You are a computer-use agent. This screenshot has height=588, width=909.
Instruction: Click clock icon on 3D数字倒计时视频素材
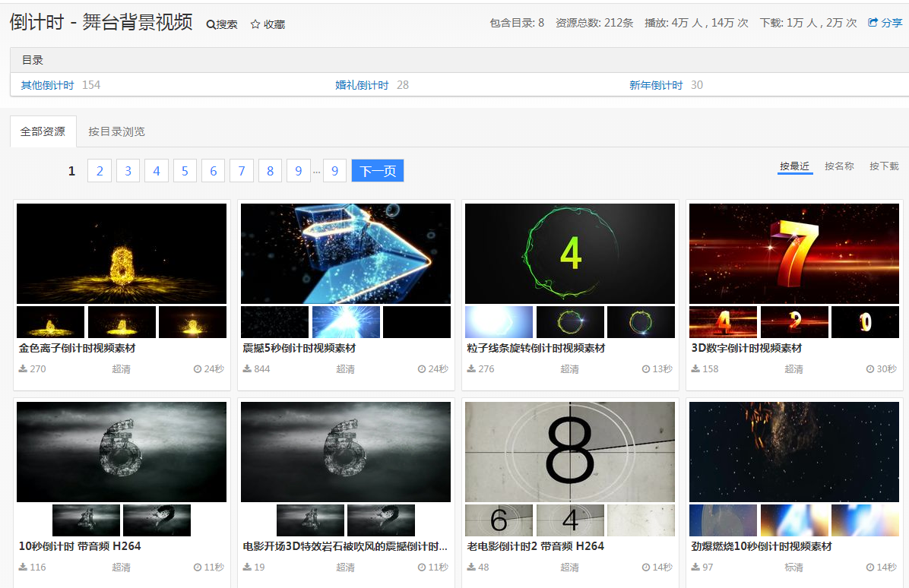(869, 369)
